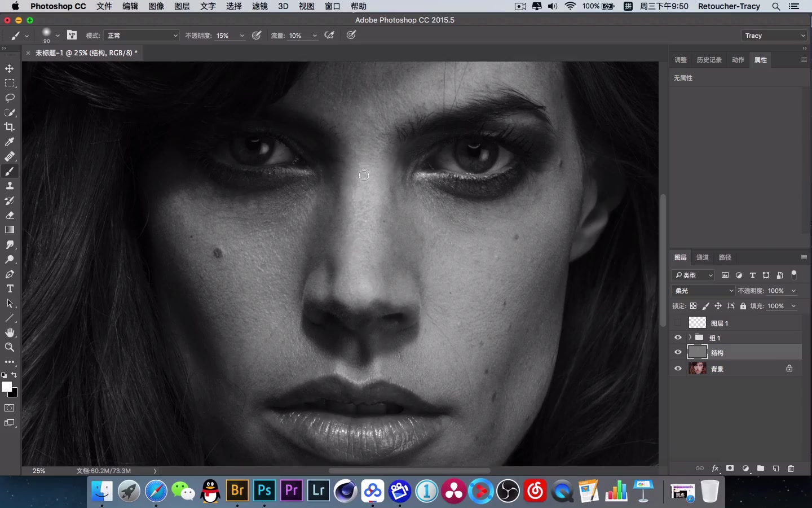
Task: Open the brush mode 正常 dropdown
Action: 141,36
